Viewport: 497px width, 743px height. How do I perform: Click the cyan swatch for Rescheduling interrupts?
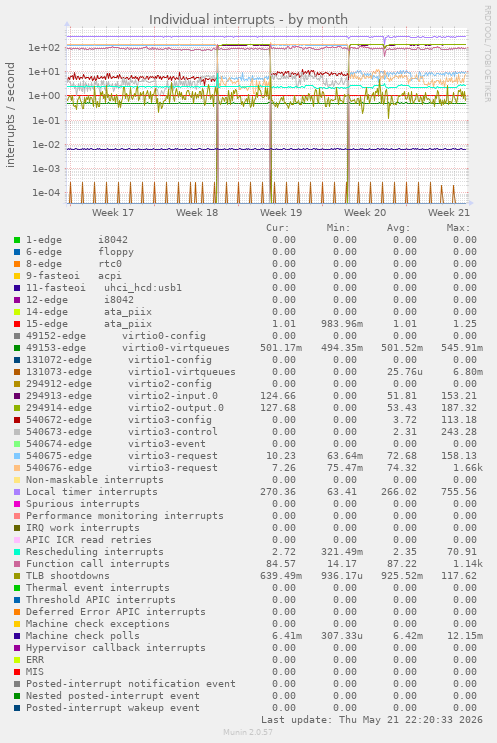pyautogui.click(x=17, y=552)
